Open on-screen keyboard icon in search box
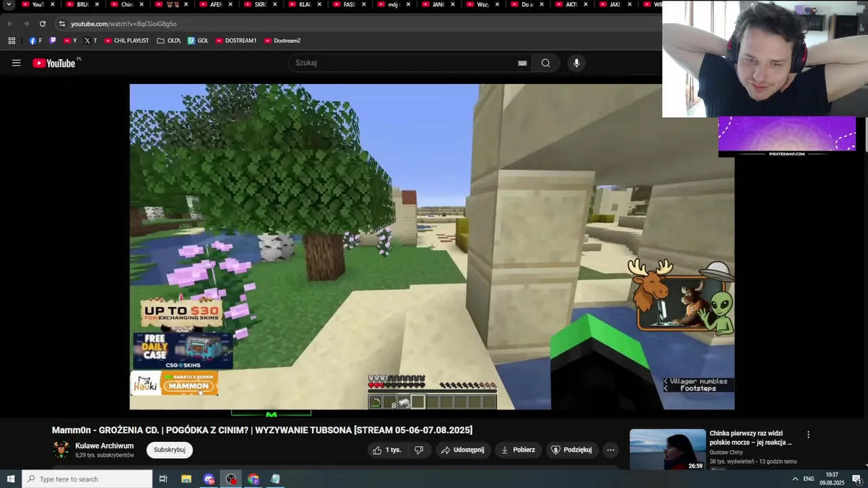868x488 pixels. [x=522, y=63]
